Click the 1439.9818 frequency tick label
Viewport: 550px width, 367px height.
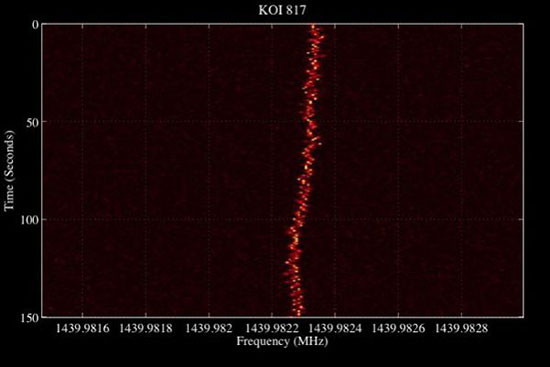146,329
